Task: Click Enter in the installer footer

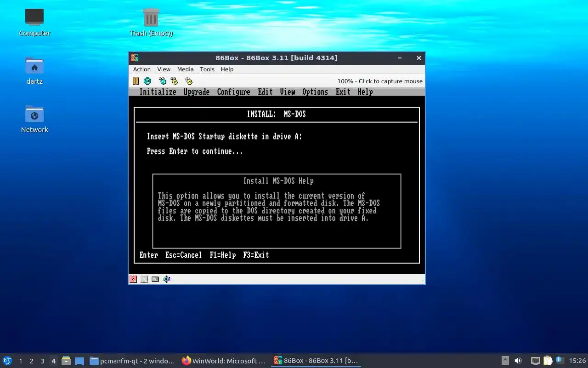Action: click(x=149, y=255)
